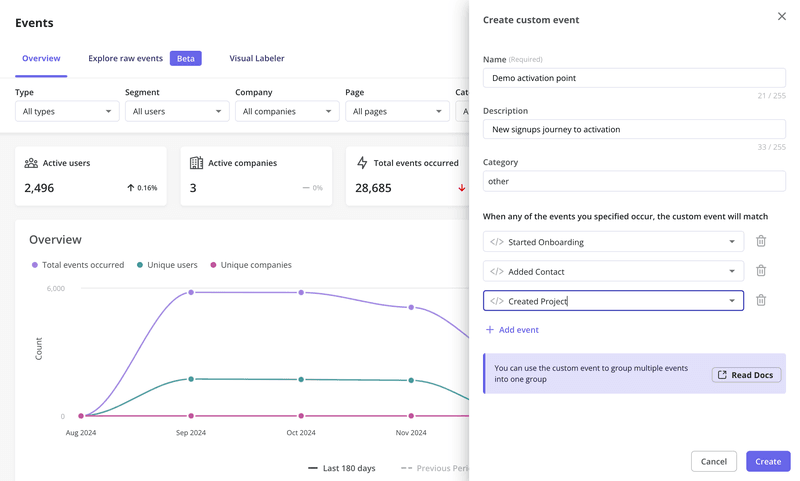This screenshot has width=800, height=481.
Task: Open the Visual Labeler tab
Action: (x=257, y=58)
